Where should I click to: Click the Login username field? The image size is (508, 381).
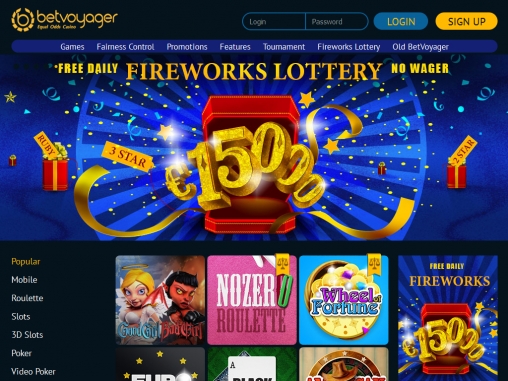(274, 22)
